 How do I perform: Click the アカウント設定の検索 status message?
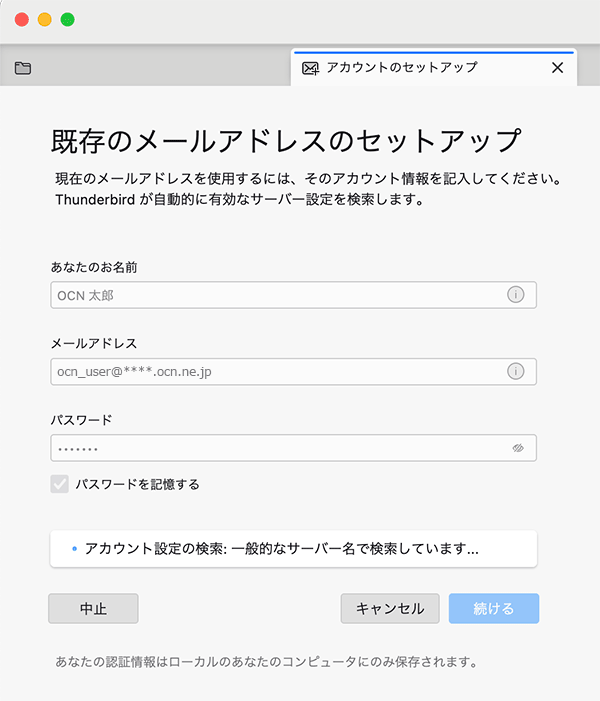tap(282, 549)
